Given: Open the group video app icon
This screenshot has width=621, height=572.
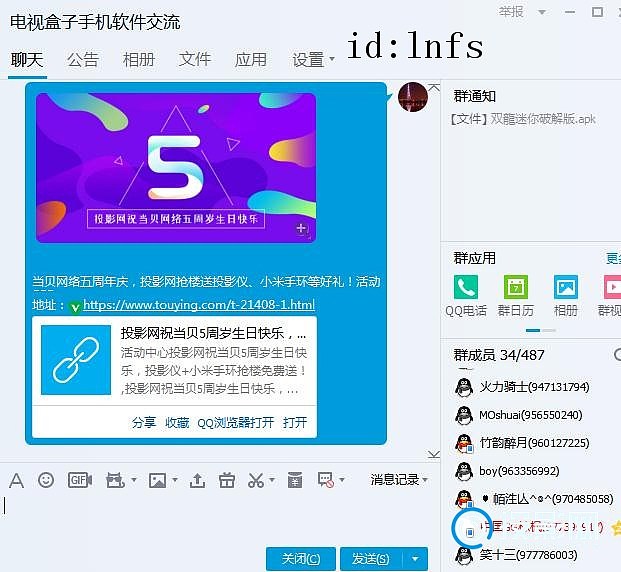Looking at the screenshot, I should point(612,286).
